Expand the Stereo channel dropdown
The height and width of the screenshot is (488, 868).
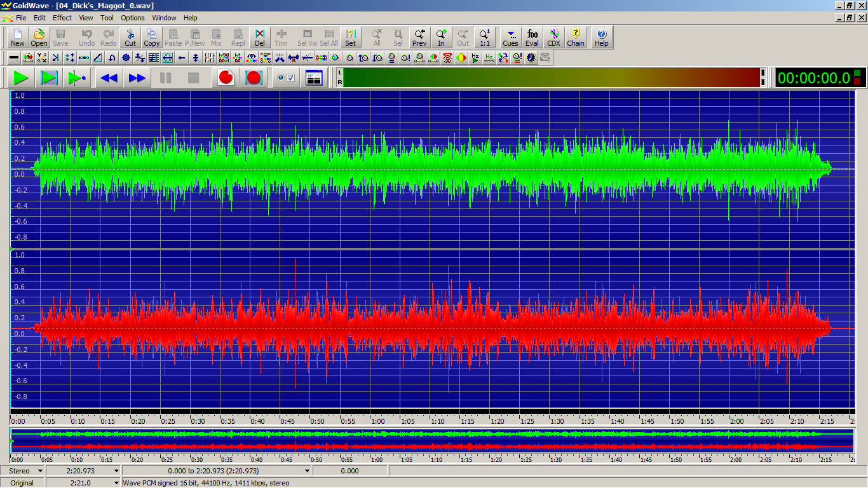point(40,471)
